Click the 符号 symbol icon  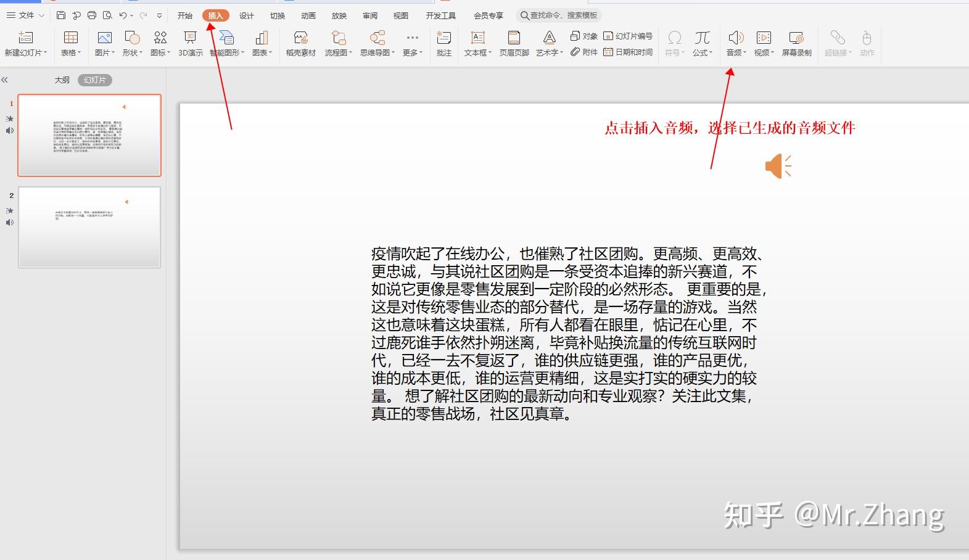pyautogui.click(x=675, y=38)
